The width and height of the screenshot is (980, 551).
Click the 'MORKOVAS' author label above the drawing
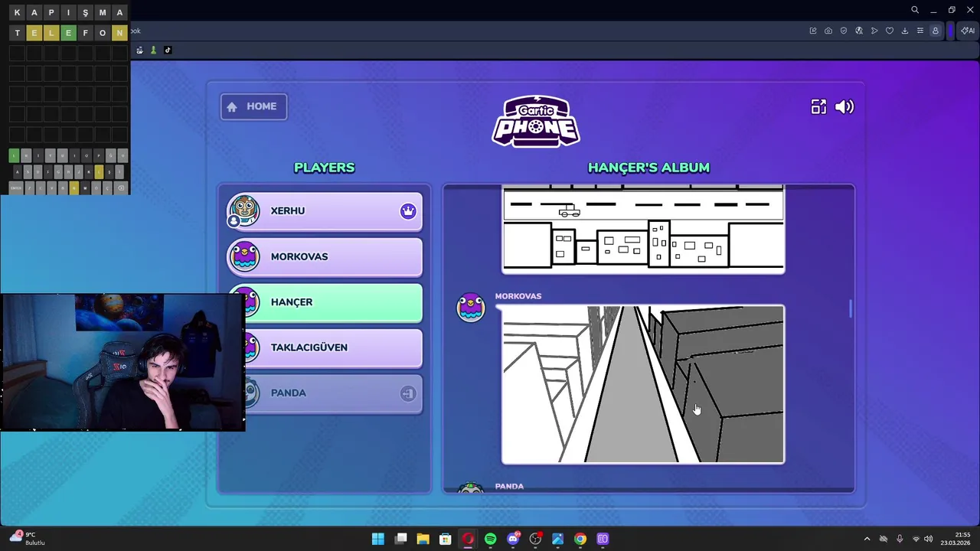pos(518,296)
